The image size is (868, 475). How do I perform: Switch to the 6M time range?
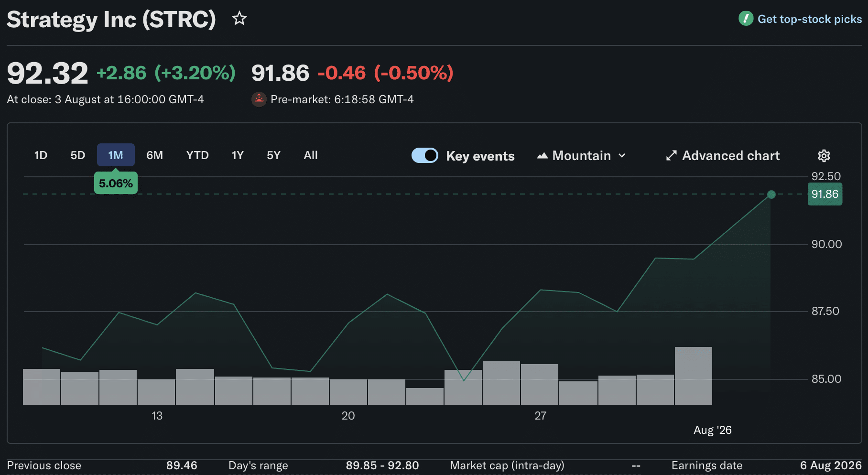pos(155,155)
